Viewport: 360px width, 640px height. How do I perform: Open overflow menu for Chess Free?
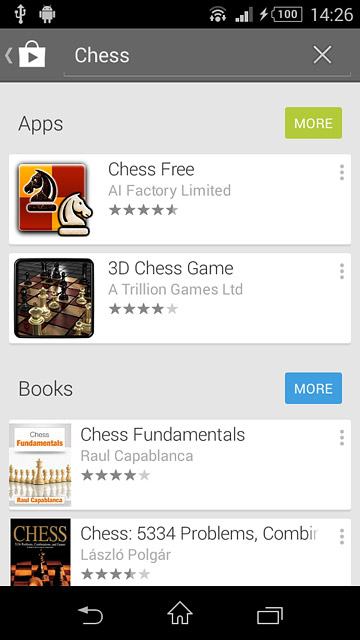342,173
